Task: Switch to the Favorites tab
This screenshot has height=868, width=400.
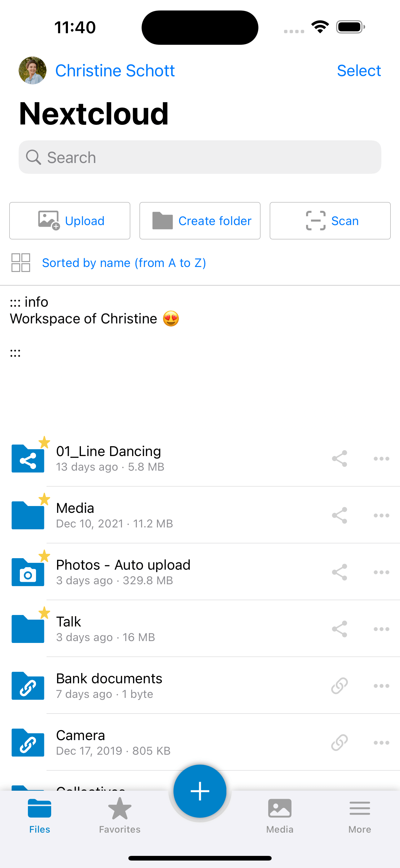Action: [120, 815]
